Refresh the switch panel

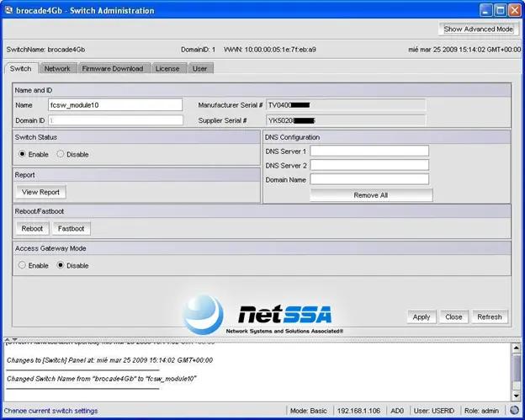490,316
